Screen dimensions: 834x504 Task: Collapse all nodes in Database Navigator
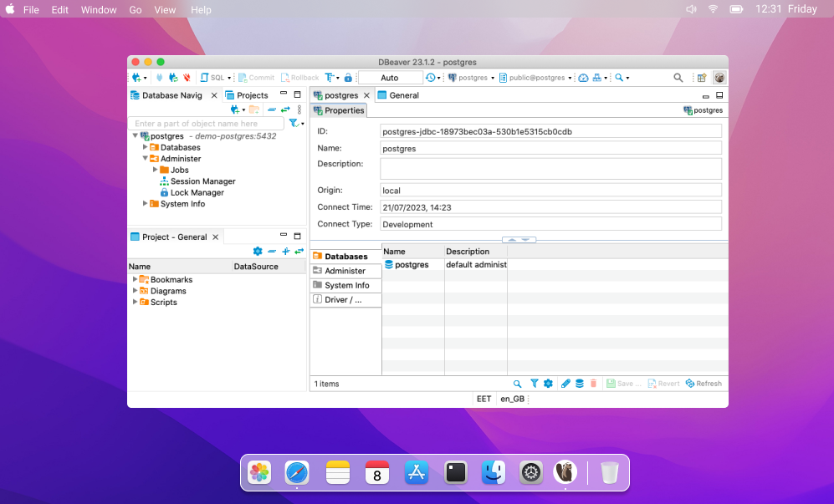[272, 109]
